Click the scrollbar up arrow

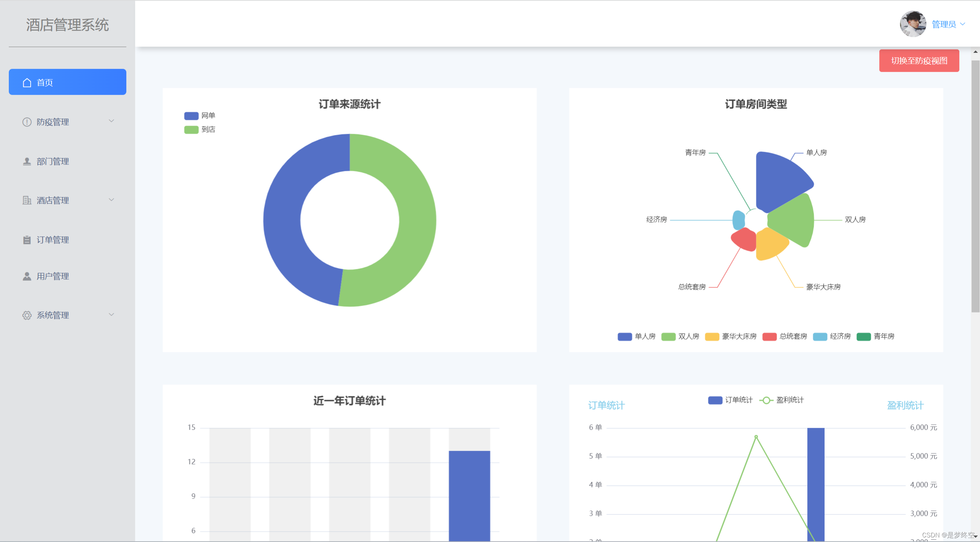click(975, 52)
